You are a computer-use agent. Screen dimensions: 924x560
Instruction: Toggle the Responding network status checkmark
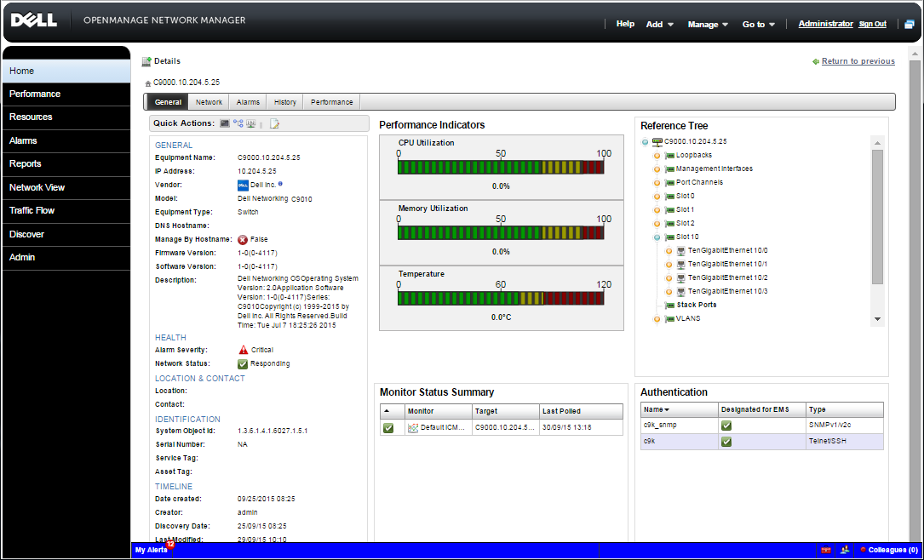[x=243, y=364]
